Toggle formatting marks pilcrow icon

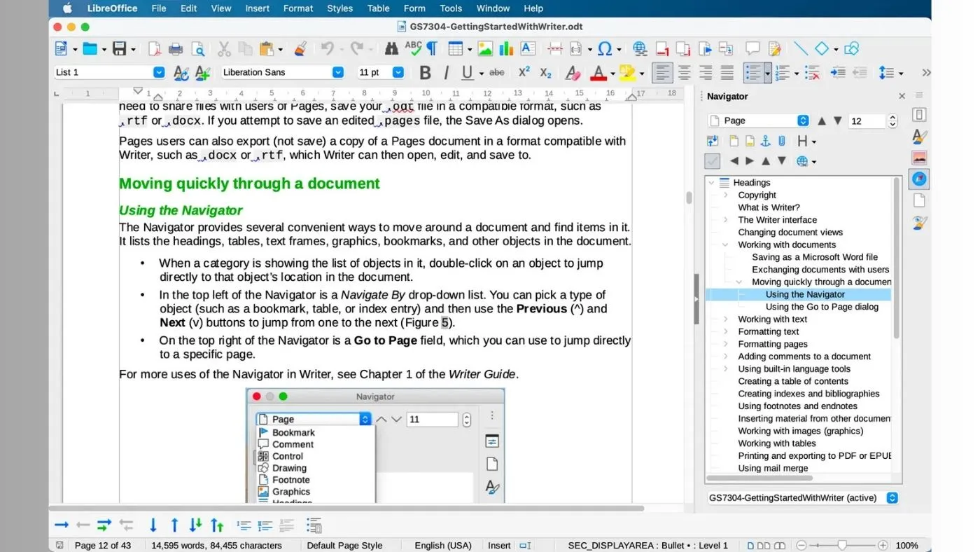pyautogui.click(x=433, y=49)
